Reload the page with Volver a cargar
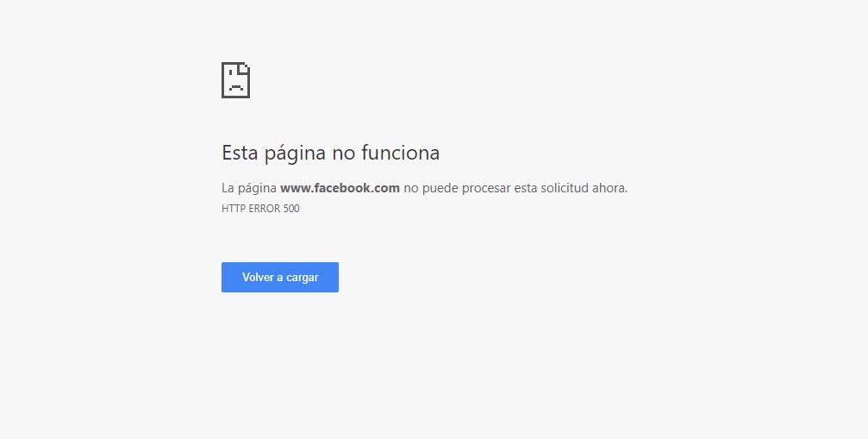Screen dimensions: 868x439 280,278
